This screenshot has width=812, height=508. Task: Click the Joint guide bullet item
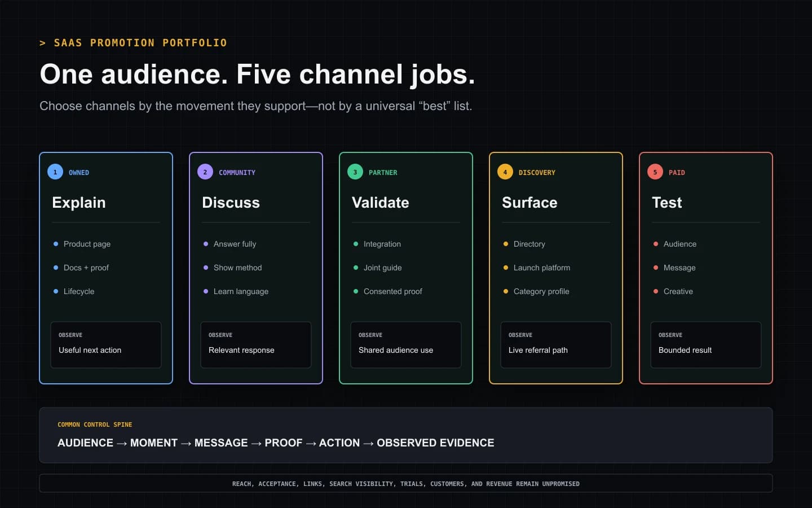pos(377,268)
